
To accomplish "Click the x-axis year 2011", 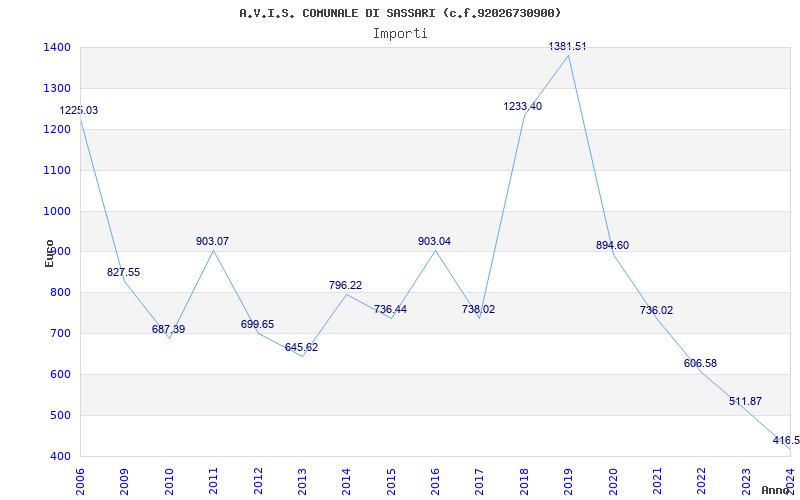I will pos(213,482).
